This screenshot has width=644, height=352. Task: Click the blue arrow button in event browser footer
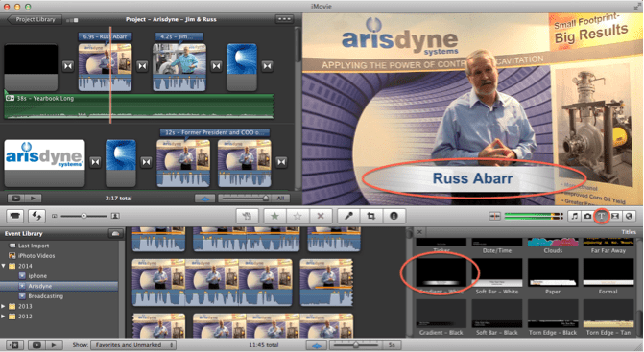pyautogui.click(x=317, y=345)
